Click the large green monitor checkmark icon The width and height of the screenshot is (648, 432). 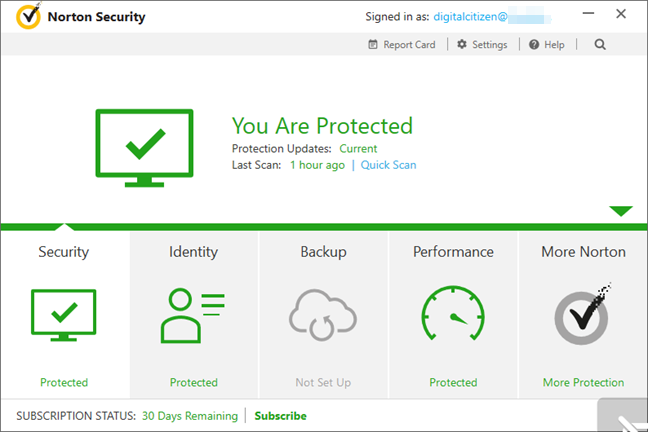(144, 148)
